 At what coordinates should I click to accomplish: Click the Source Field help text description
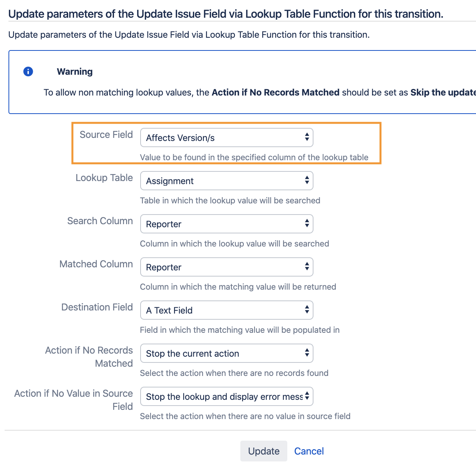click(x=254, y=157)
